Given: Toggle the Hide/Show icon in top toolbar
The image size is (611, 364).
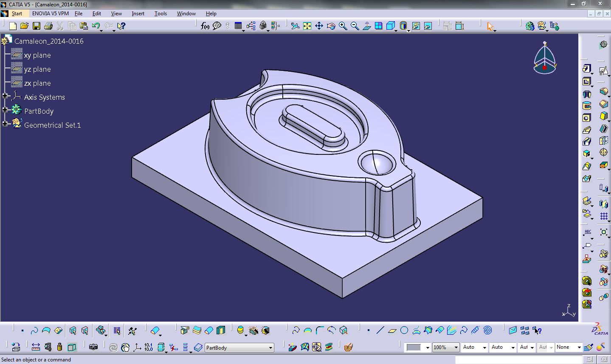Looking at the screenshot, I should click(x=416, y=26).
